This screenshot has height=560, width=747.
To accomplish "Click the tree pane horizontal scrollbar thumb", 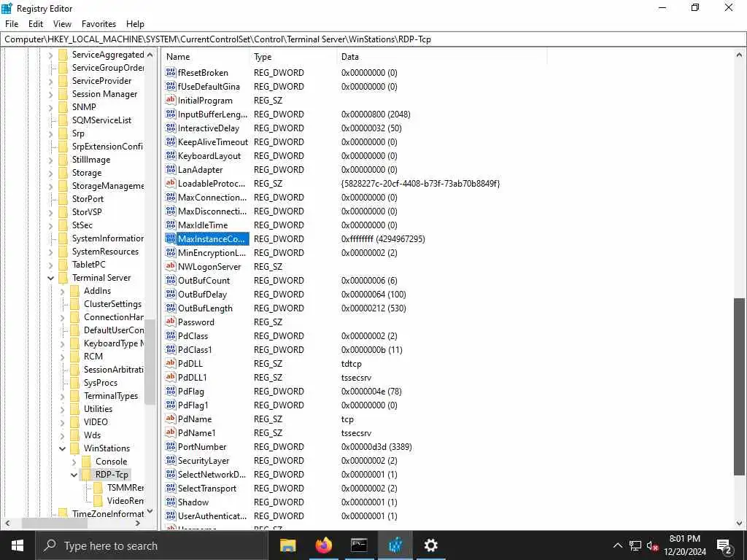I will coord(54,523).
